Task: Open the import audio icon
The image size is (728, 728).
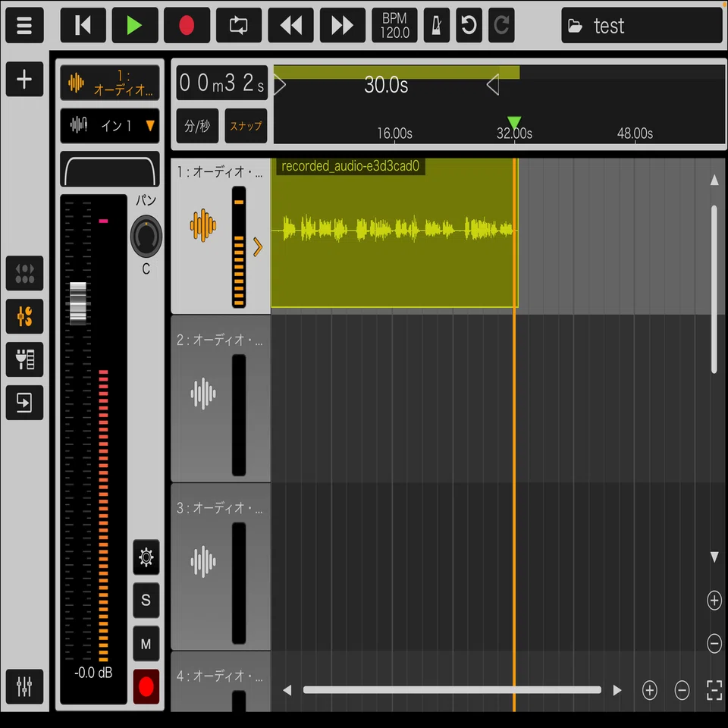Action: 24,403
